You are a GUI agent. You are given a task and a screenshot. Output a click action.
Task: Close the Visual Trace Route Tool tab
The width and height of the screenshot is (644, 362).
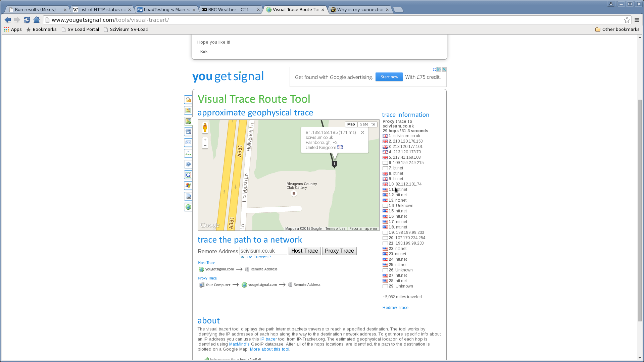point(323,10)
